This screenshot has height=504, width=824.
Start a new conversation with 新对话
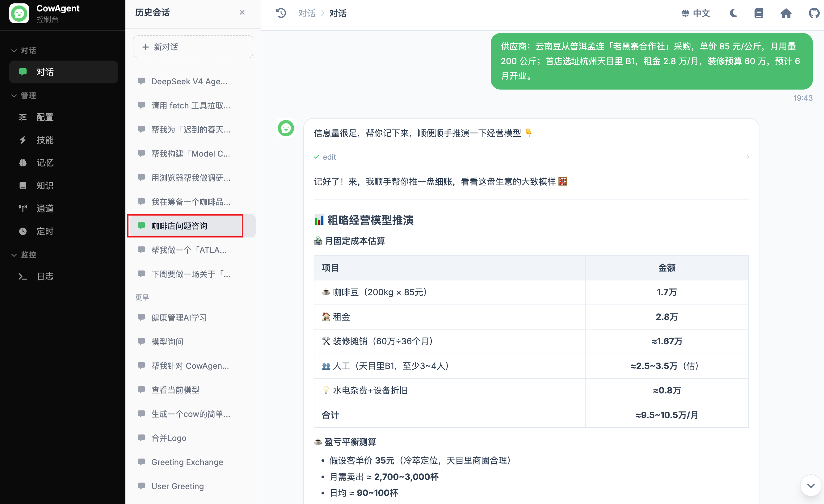pos(193,47)
